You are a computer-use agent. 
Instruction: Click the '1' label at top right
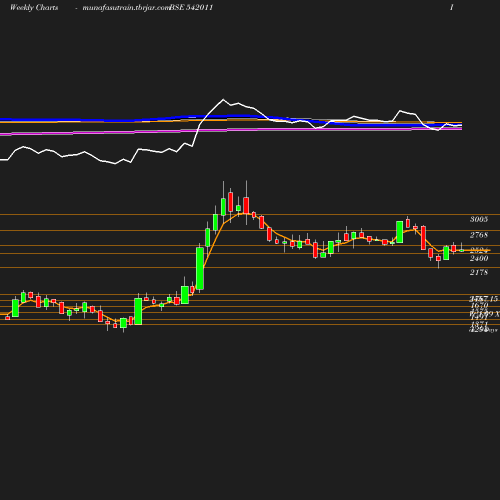pyautogui.click(x=451, y=7)
